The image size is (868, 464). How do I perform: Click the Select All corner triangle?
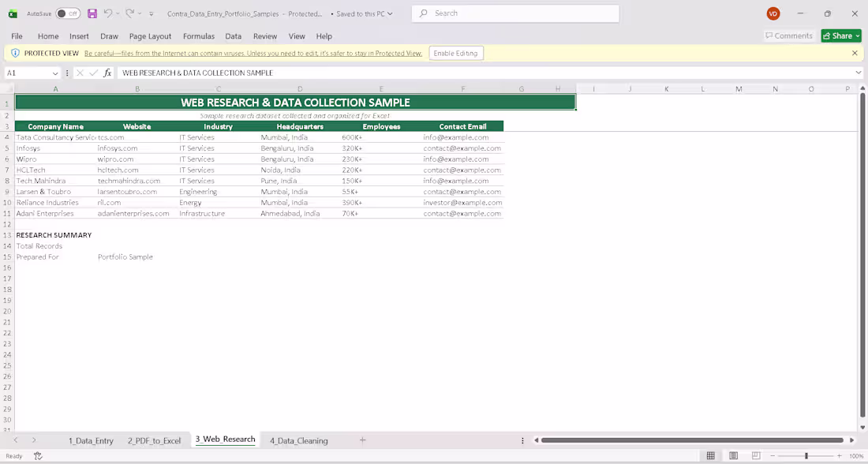point(9,88)
